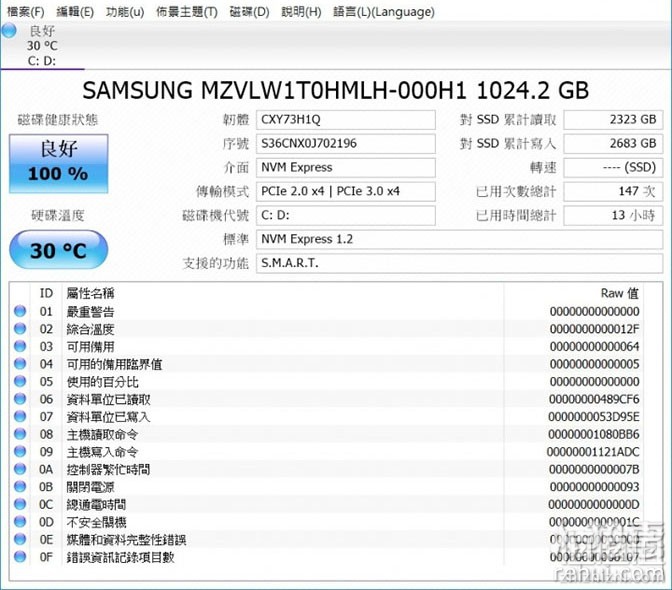Screen dimensions: 672x590
Task: Select the 總通電時間 attribute name
Action: 96,505
